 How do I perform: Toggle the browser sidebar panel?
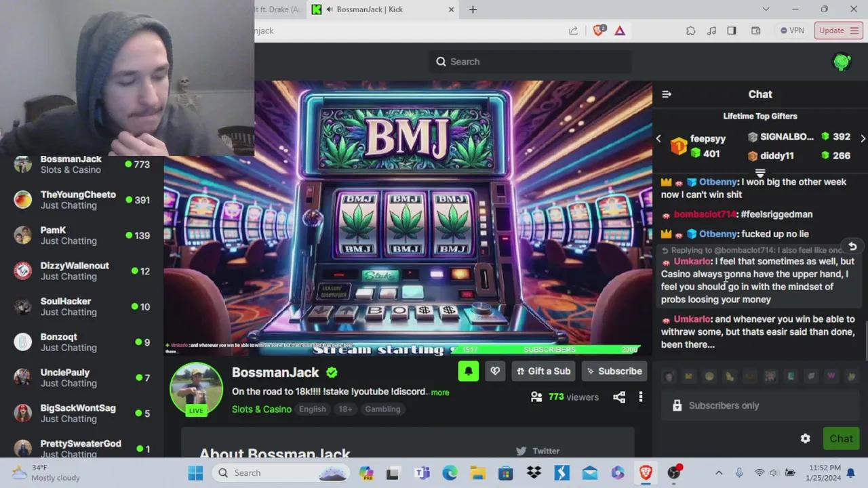tap(732, 30)
